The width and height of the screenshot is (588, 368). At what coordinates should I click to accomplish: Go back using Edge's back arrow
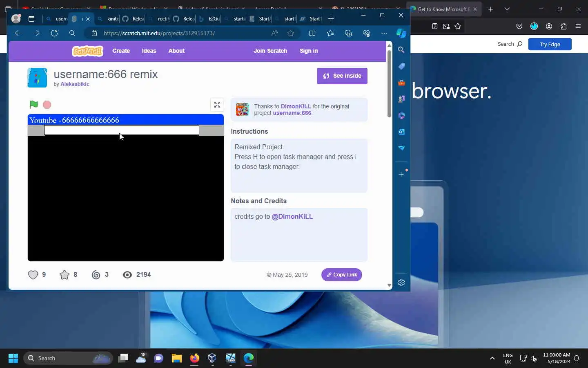coord(18,33)
